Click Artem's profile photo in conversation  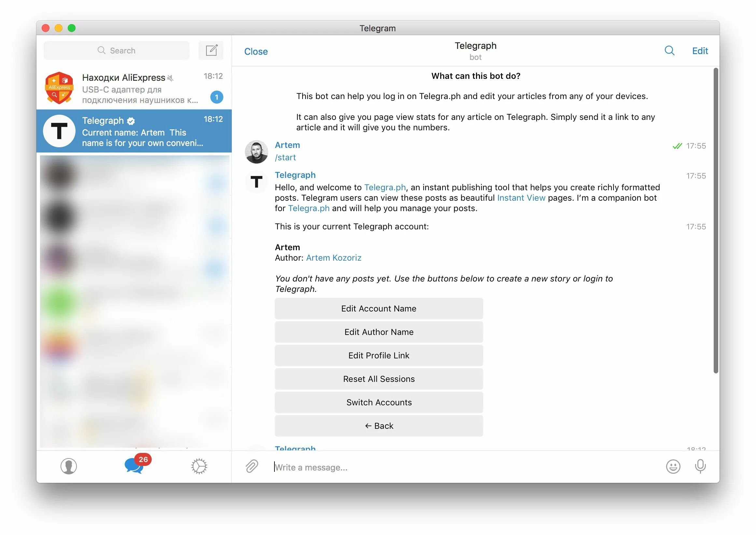click(x=257, y=152)
